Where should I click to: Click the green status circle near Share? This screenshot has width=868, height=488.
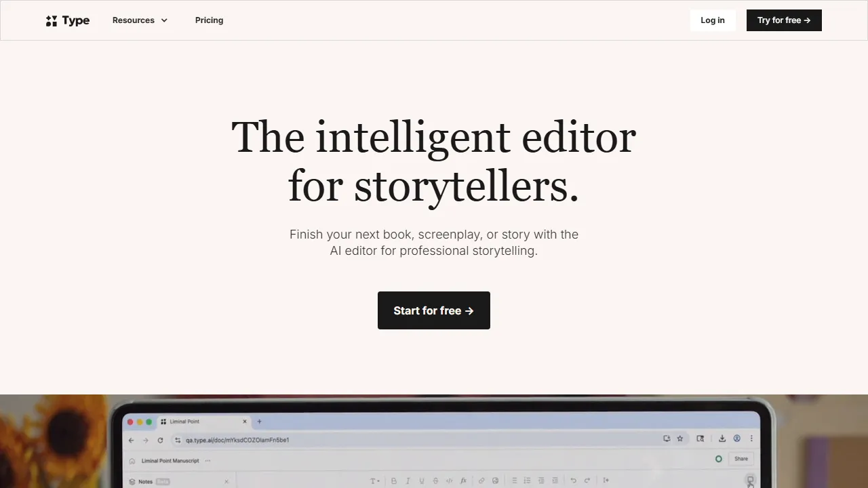tap(719, 459)
